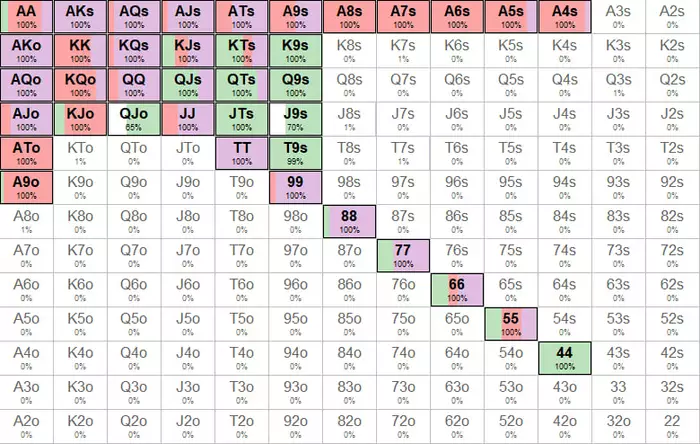
Task: Select the A4s hand cell
Action: [565, 17]
